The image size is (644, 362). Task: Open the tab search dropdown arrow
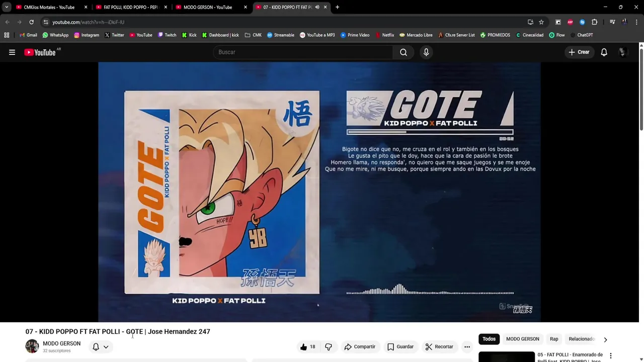point(7,7)
